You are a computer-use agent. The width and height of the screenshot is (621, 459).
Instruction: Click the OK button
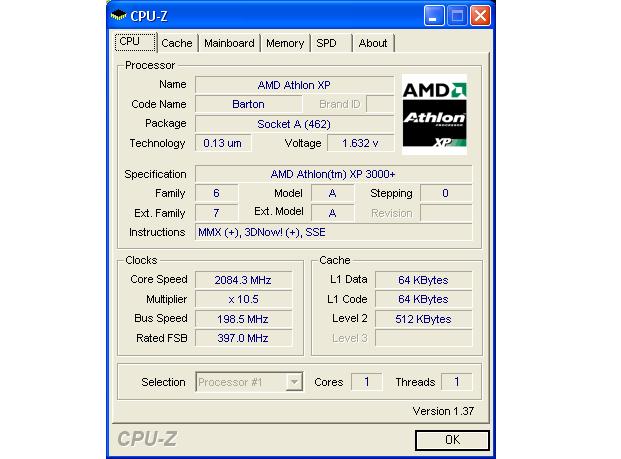click(x=452, y=440)
